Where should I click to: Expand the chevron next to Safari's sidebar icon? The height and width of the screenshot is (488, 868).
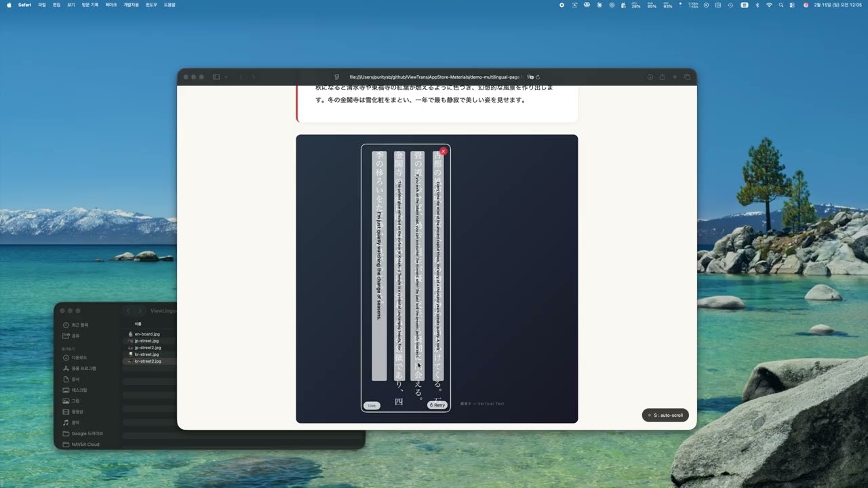[226, 77]
